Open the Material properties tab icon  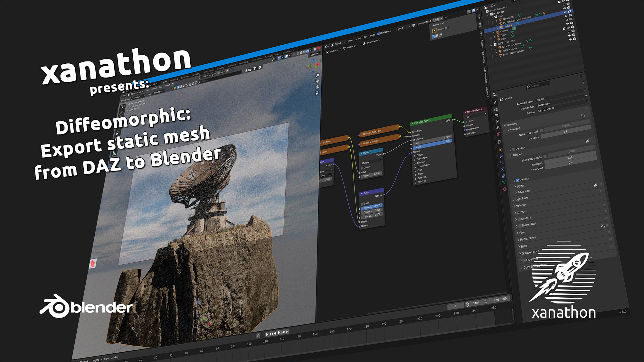pos(505,189)
